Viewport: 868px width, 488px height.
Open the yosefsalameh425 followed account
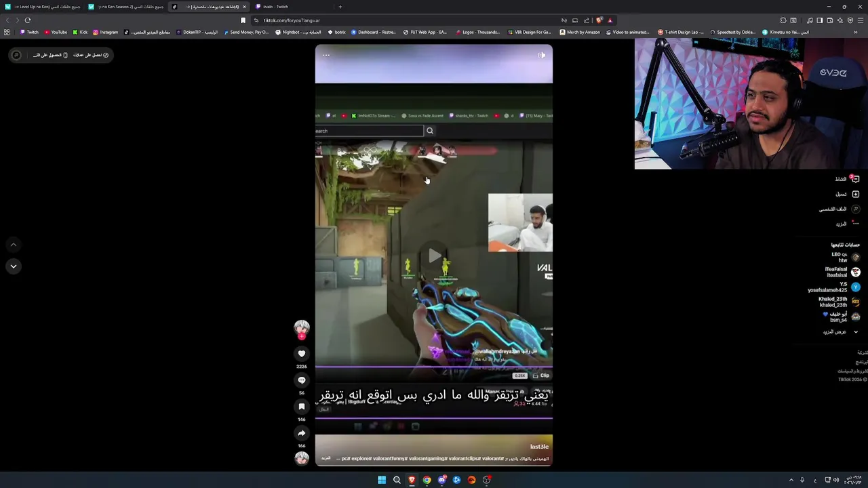pyautogui.click(x=833, y=287)
